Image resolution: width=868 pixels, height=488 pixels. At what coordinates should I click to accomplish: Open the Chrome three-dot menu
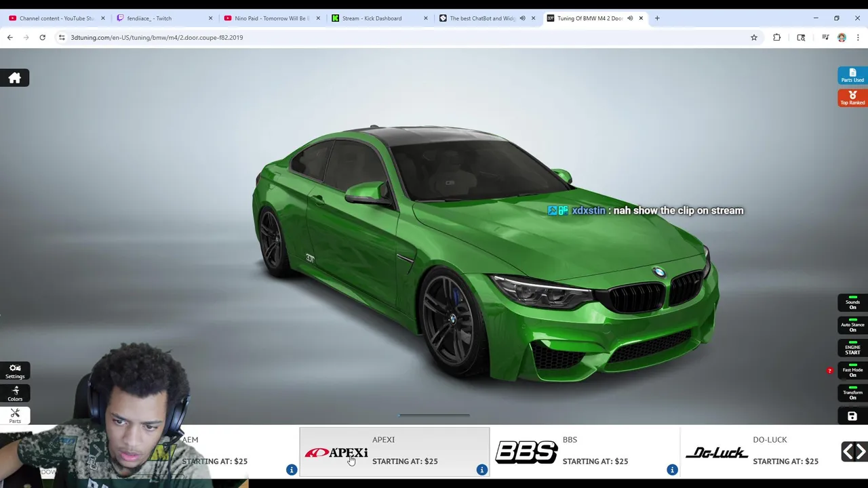tap(857, 37)
